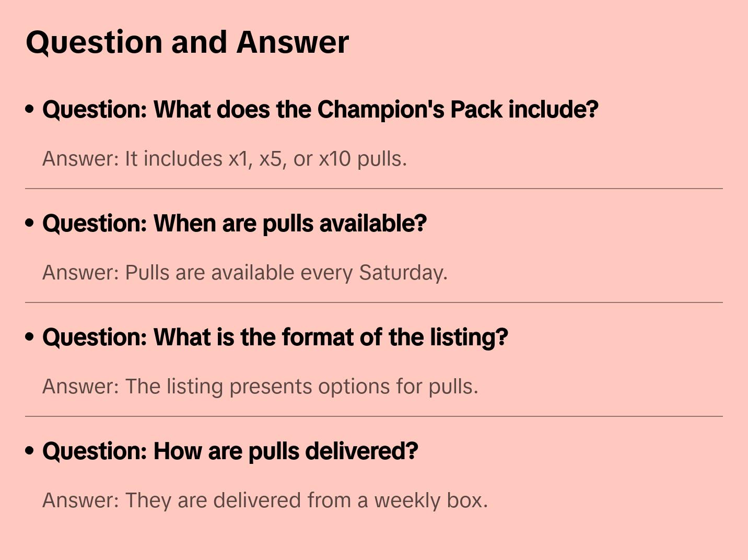748x560 pixels.
Task: Click the answer about delivery from a weekly box
Action: (265, 500)
